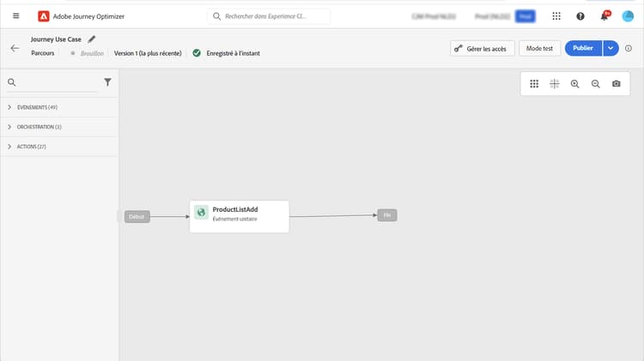The height and width of the screenshot is (361, 644).
Task: Zoom in on the canvas
Action: click(x=575, y=84)
